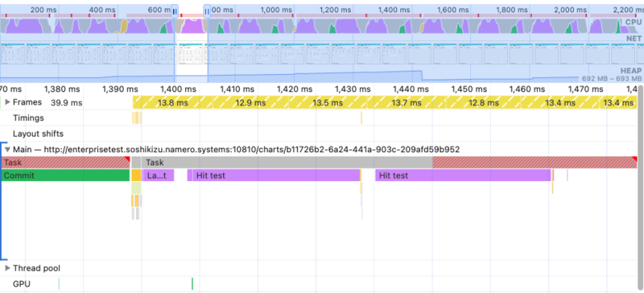Image resolution: width=644 pixels, height=293 pixels.
Task: Click the left overview selection handle
Action: coord(175,12)
